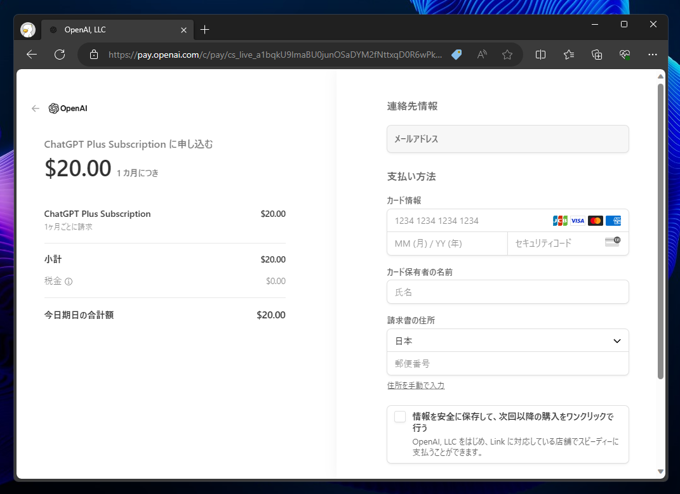680x494 pixels.
Task: Click the American Express card icon
Action: tap(613, 221)
